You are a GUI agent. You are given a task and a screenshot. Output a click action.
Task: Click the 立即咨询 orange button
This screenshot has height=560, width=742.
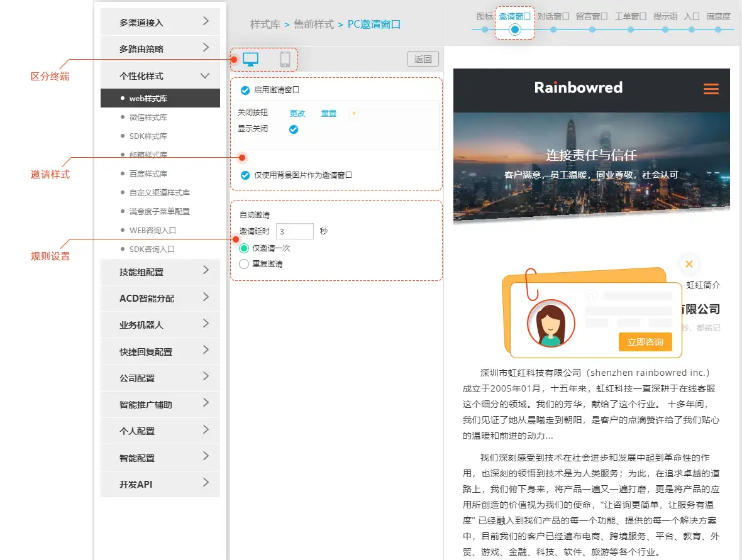[x=645, y=342]
